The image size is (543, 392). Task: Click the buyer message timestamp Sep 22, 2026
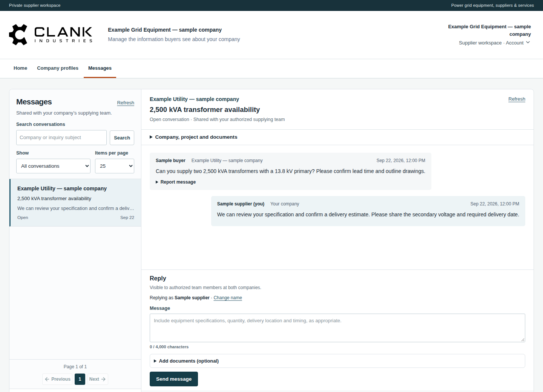401,161
